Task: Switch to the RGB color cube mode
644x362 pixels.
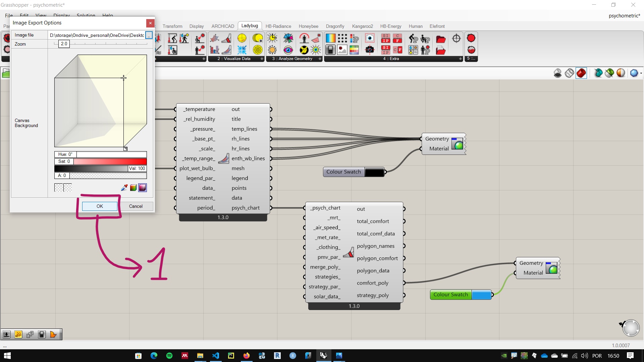Action: pyautogui.click(x=133, y=188)
